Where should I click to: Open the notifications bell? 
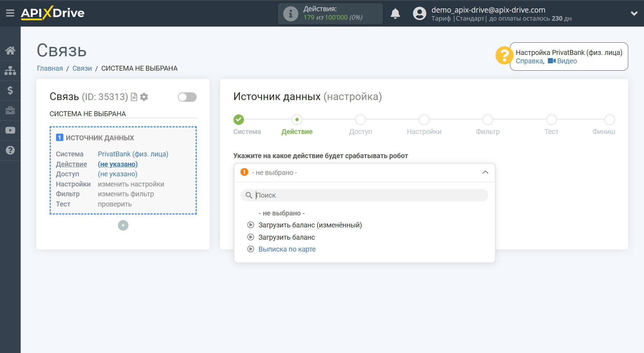[395, 14]
